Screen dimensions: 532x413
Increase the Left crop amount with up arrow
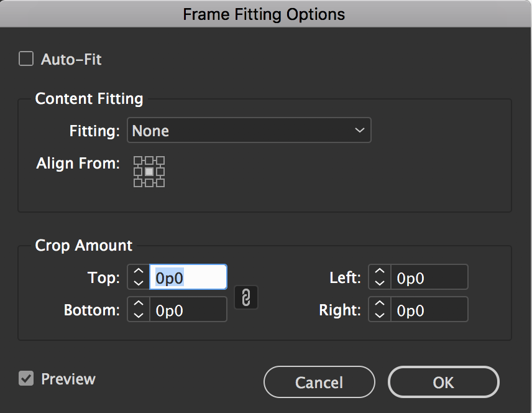[x=380, y=272]
